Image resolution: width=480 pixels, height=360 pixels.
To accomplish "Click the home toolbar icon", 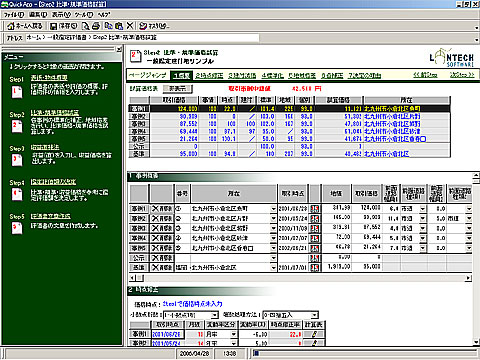I will coord(11,26).
